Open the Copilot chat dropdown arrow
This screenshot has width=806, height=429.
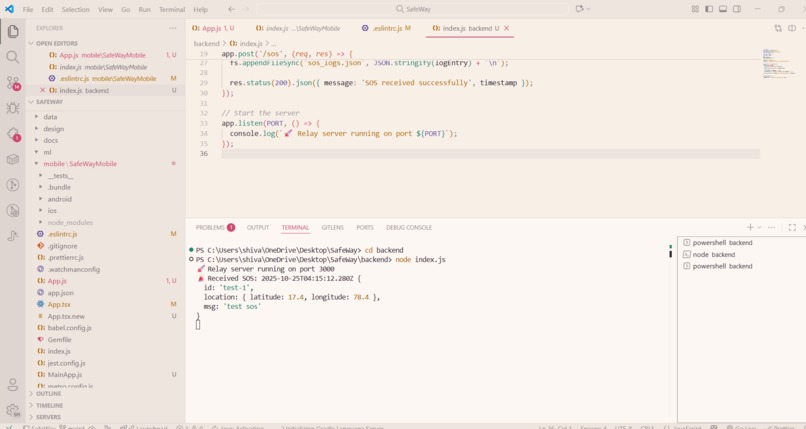tap(589, 9)
